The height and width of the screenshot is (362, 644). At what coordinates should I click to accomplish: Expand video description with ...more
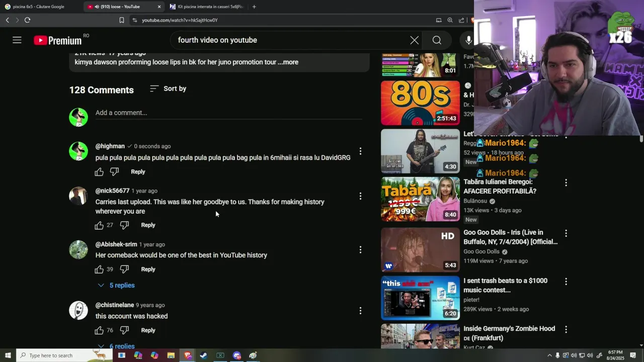288,62
